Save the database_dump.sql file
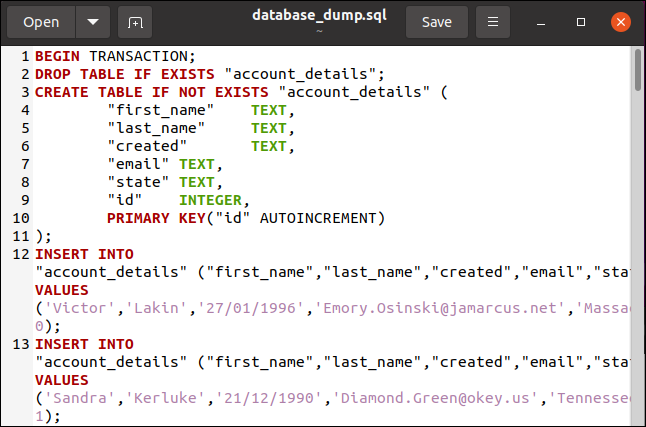The width and height of the screenshot is (646, 427). 436,22
